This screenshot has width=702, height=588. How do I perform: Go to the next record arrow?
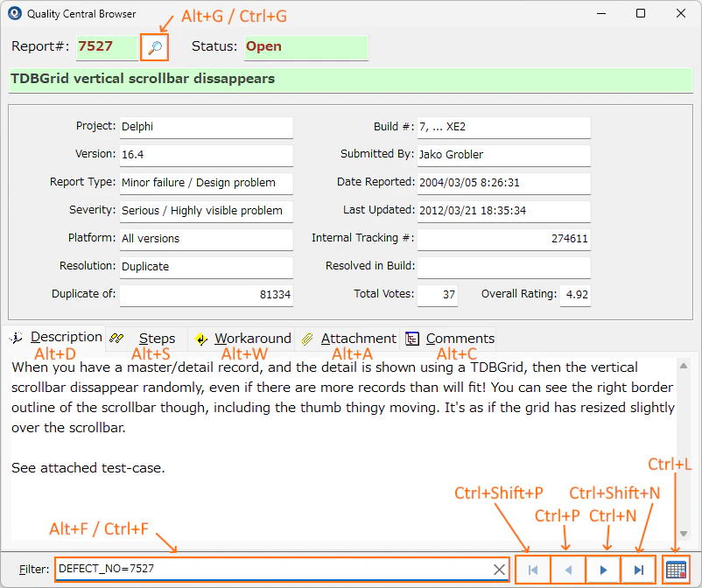pos(603,570)
